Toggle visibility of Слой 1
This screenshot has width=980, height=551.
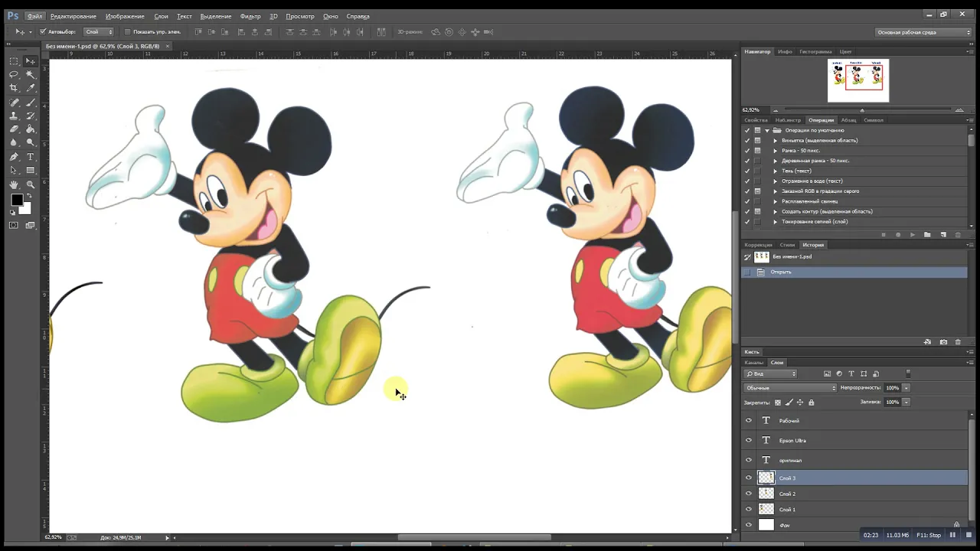tap(749, 509)
